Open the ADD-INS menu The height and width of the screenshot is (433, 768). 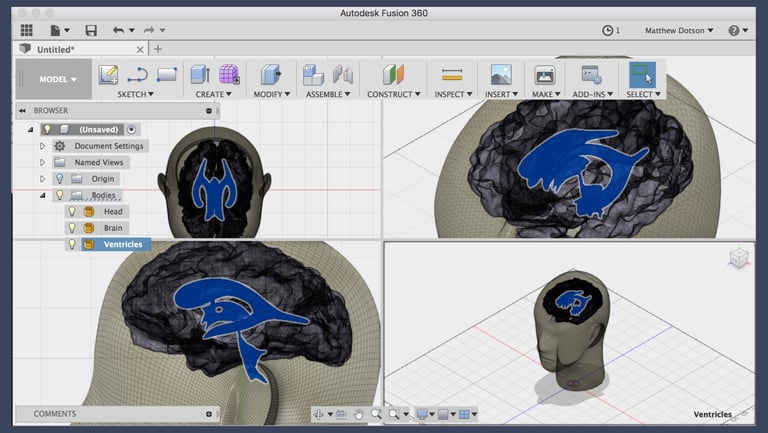tap(593, 94)
